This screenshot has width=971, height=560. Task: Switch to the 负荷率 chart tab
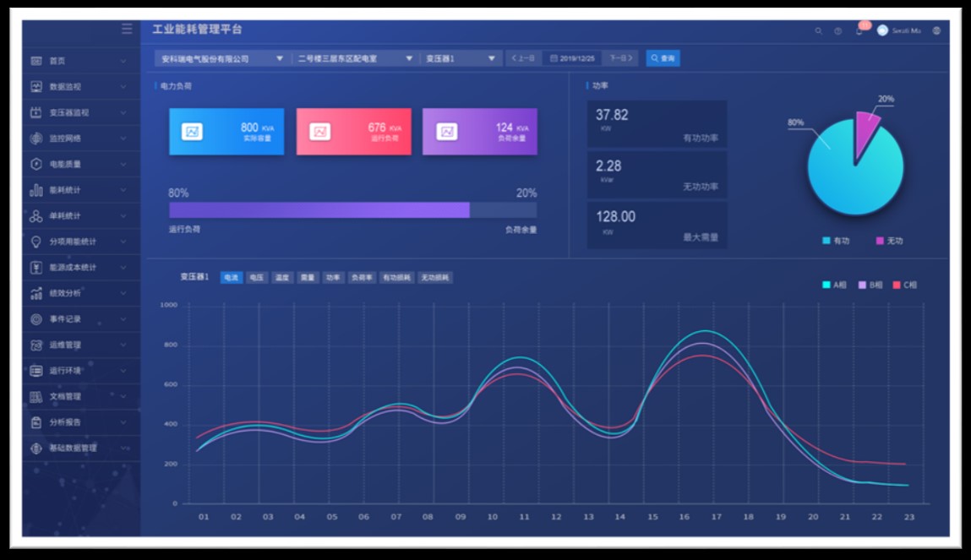[x=362, y=277]
